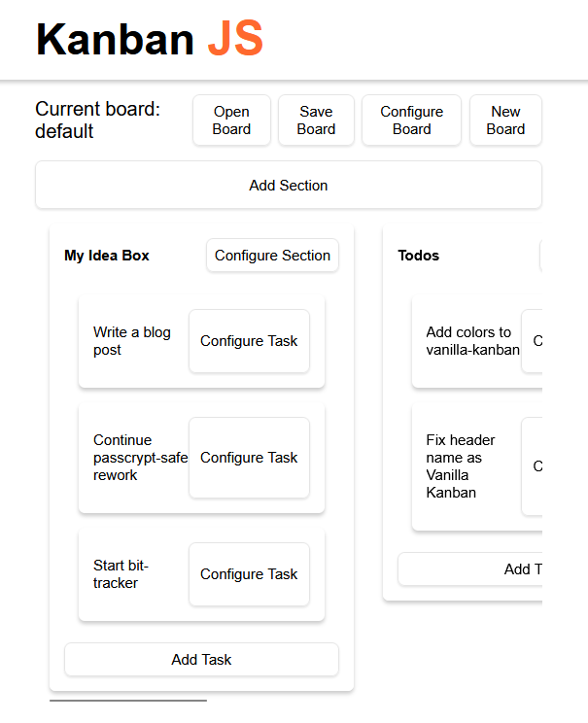Configure the 'Continue passcrypt-safe rework' task
The height and width of the screenshot is (723, 588).
pyautogui.click(x=249, y=458)
